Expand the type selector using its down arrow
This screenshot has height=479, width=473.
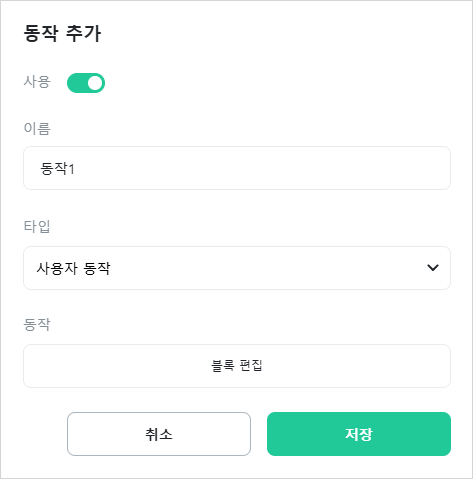(x=433, y=268)
